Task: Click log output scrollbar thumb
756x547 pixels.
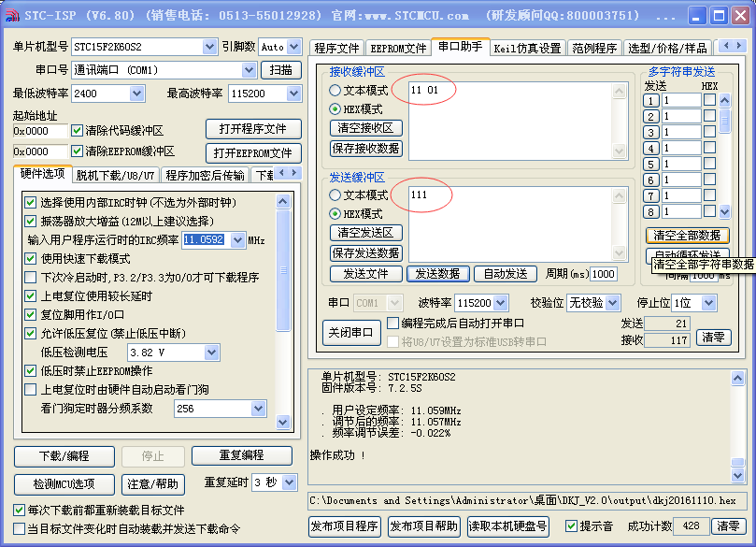Action: click(737, 462)
